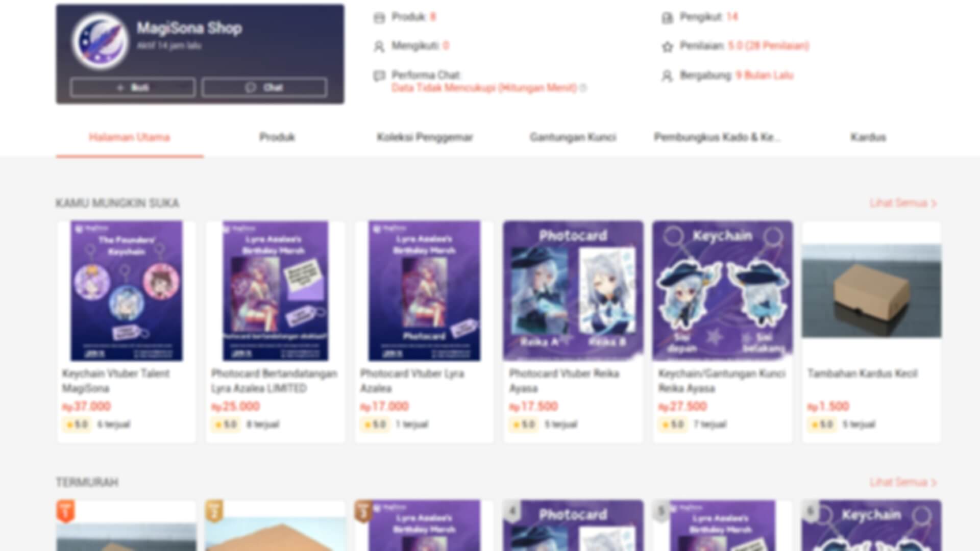Viewport: 980px width, 551px height.
Task: Open Chat with the shop
Action: (264, 87)
